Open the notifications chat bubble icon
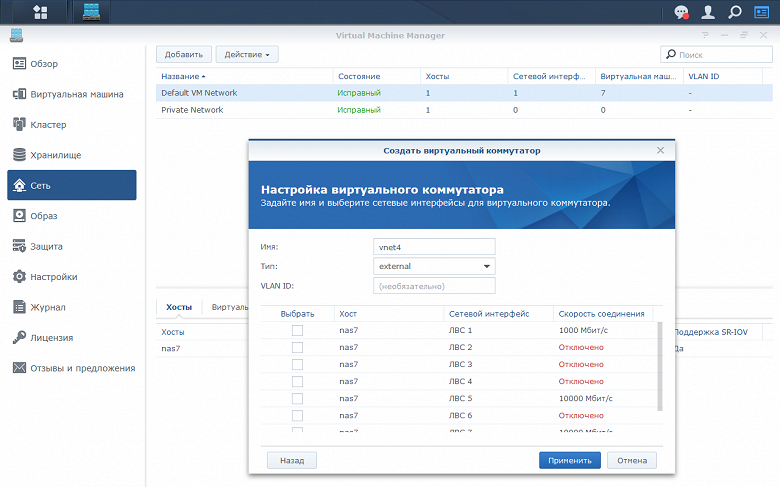The width and height of the screenshot is (780, 487). coord(681,12)
